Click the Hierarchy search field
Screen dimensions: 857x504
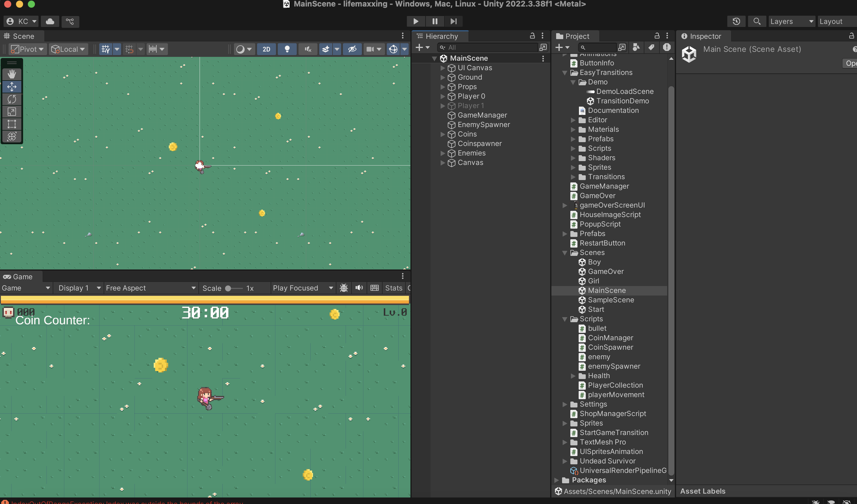[x=488, y=48]
